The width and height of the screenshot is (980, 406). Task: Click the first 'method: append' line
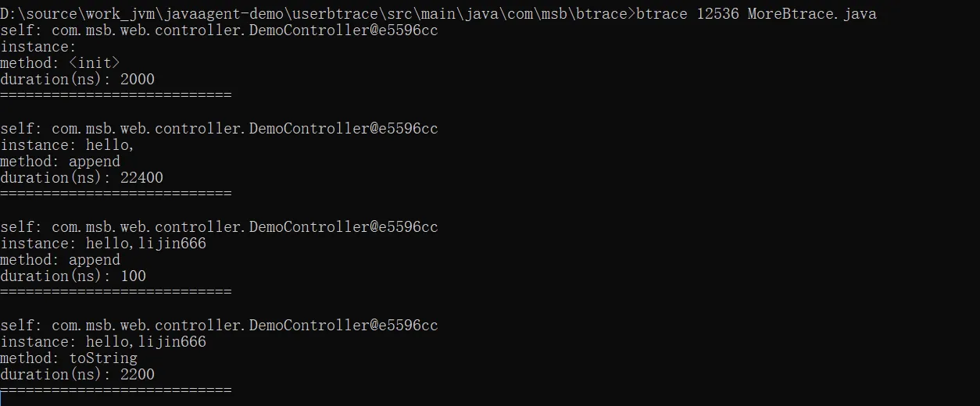tap(60, 162)
